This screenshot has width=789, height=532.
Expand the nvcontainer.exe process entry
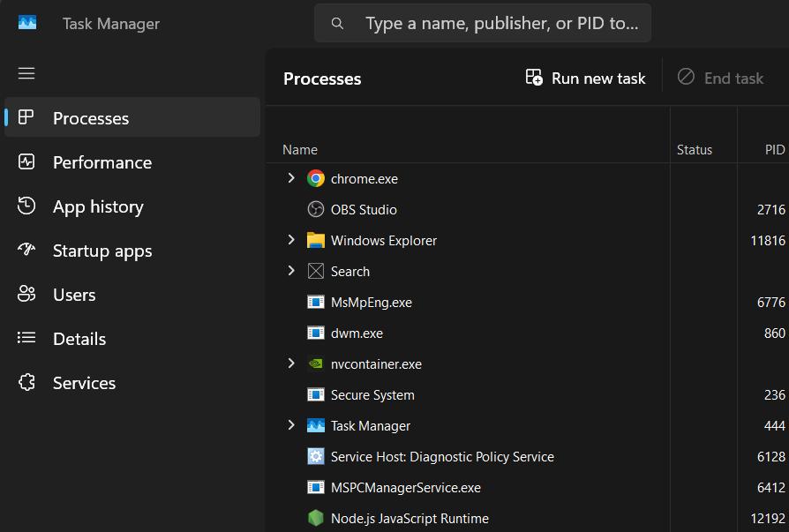tap(291, 363)
